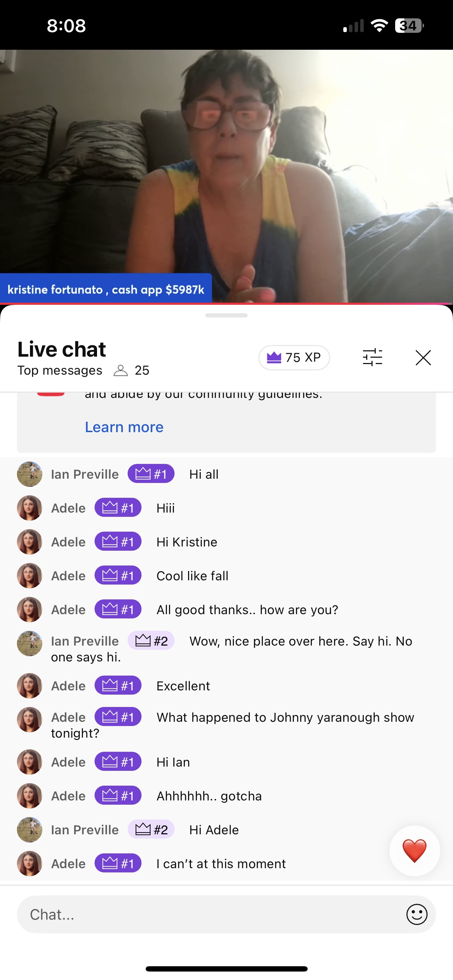The width and height of the screenshot is (453, 980).
Task: Tap the heart reaction button
Action: click(415, 851)
